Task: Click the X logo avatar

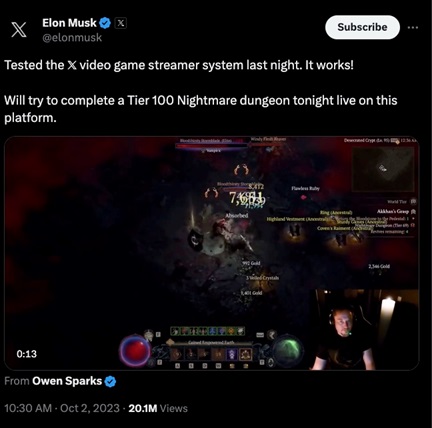Action: (19, 29)
